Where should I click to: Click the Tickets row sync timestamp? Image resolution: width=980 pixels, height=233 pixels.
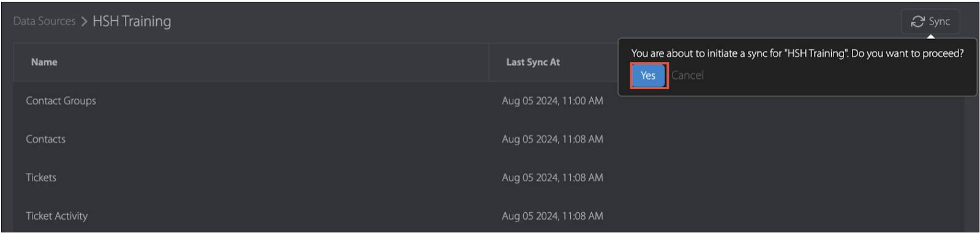click(552, 178)
